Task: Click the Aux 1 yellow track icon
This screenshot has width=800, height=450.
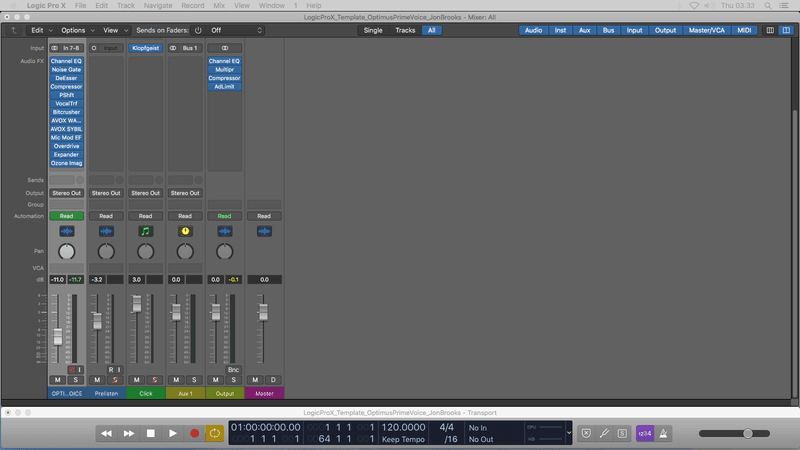Action: pyautogui.click(x=185, y=231)
